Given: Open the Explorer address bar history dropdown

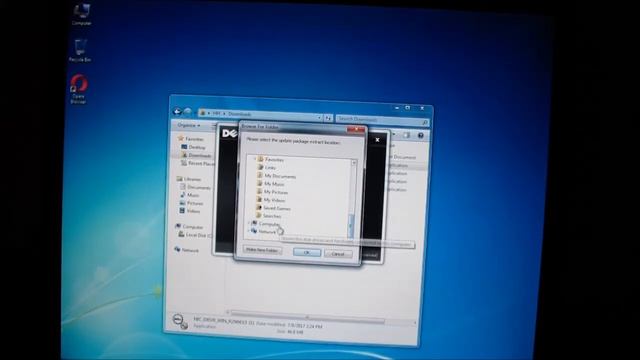Looking at the screenshot, I should pos(319,118).
